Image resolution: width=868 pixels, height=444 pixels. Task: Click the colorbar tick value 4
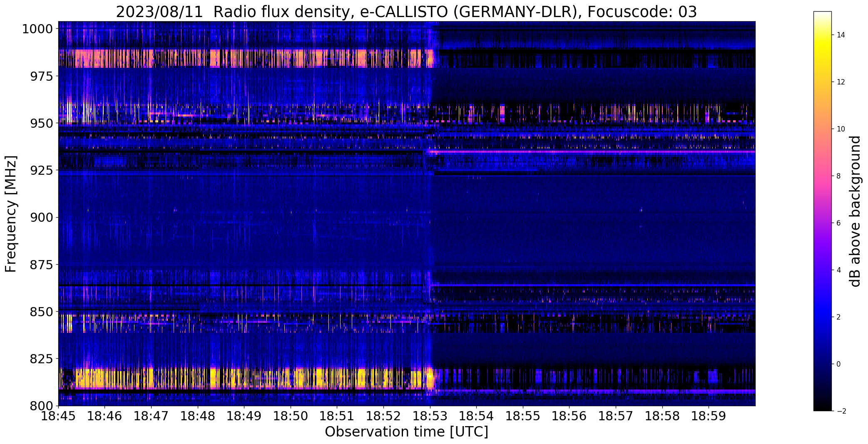pyautogui.click(x=839, y=270)
